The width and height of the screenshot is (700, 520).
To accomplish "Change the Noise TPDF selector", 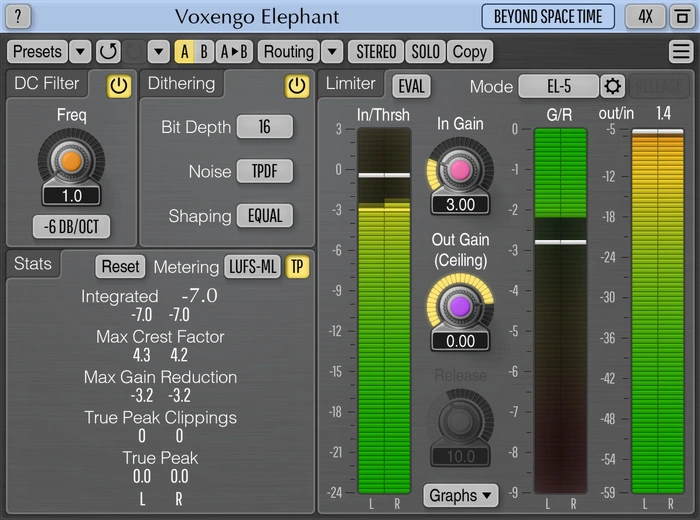I will click(265, 171).
